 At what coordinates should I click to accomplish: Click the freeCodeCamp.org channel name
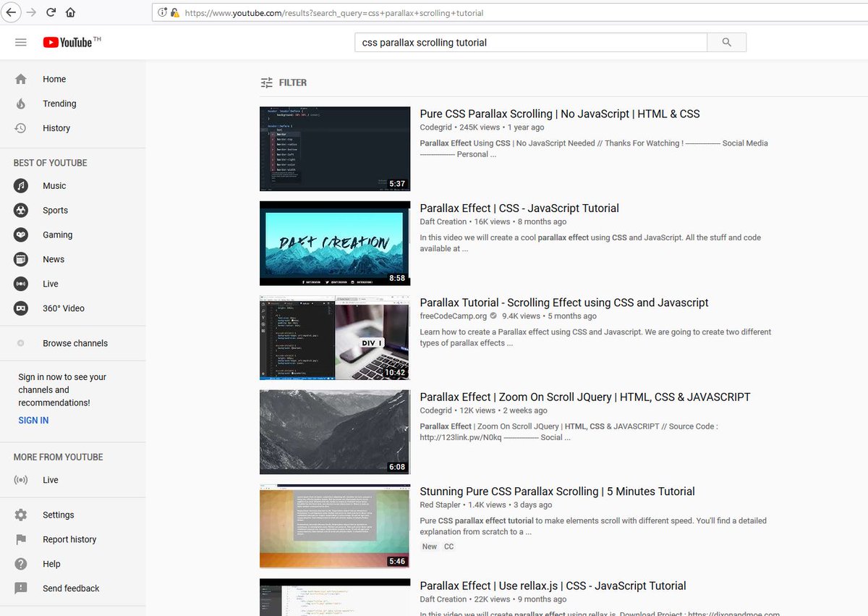(454, 316)
